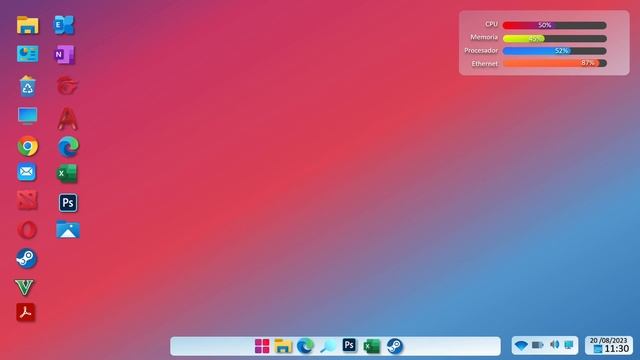Click the calendar icon beside the clock

(598, 349)
